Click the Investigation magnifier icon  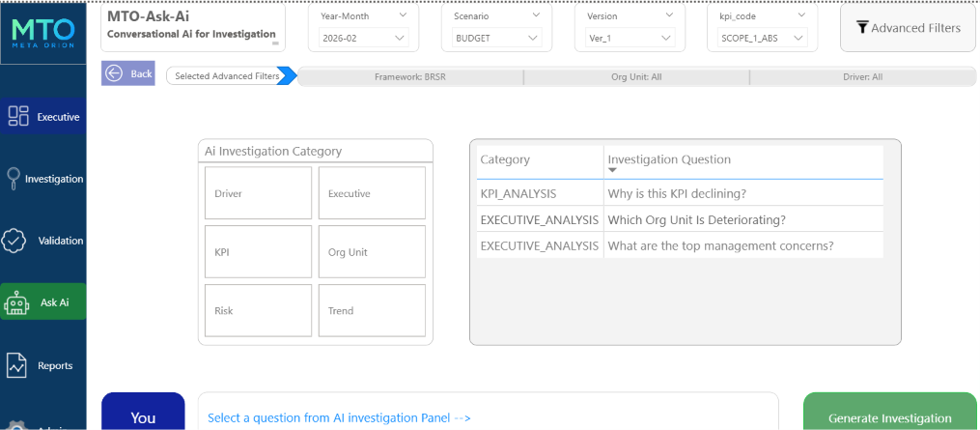[x=13, y=179]
